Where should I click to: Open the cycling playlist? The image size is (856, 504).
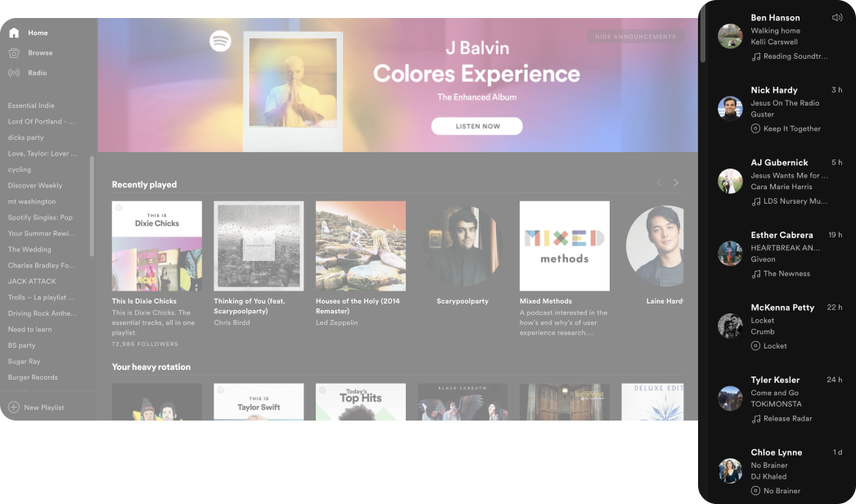pyautogui.click(x=19, y=170)
